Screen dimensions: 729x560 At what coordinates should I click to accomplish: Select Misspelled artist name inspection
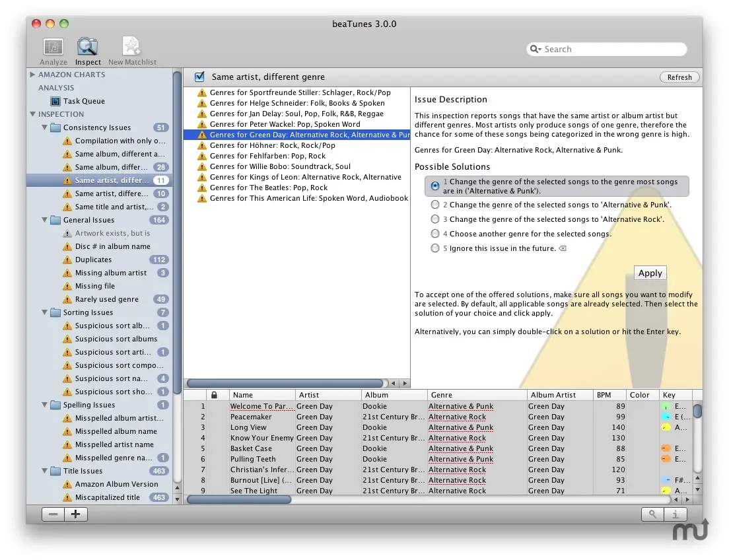[x=114, y=444]
